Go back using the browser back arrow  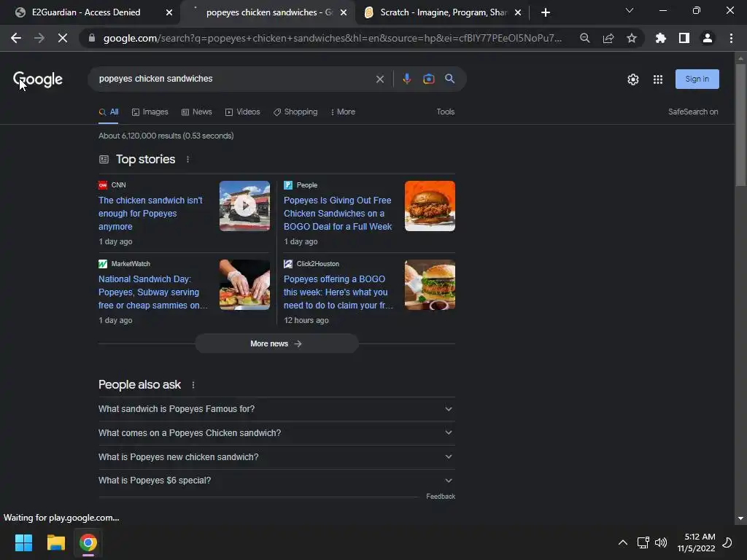(x=16, y=38)
